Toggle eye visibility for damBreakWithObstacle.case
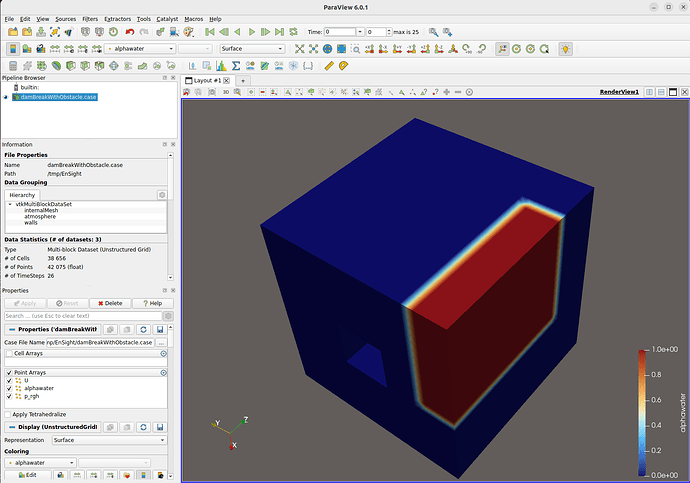 6,97
